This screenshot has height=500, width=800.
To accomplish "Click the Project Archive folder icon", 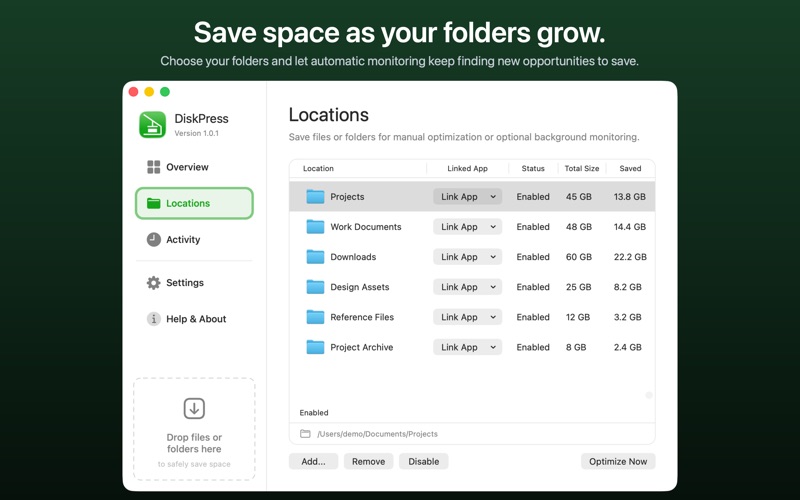I will click(315, 347).
